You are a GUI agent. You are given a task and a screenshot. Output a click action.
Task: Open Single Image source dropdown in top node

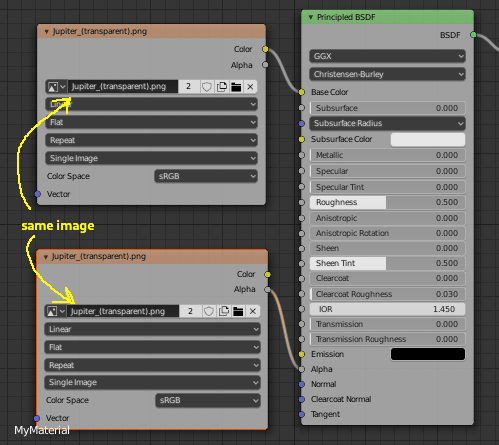152,158
